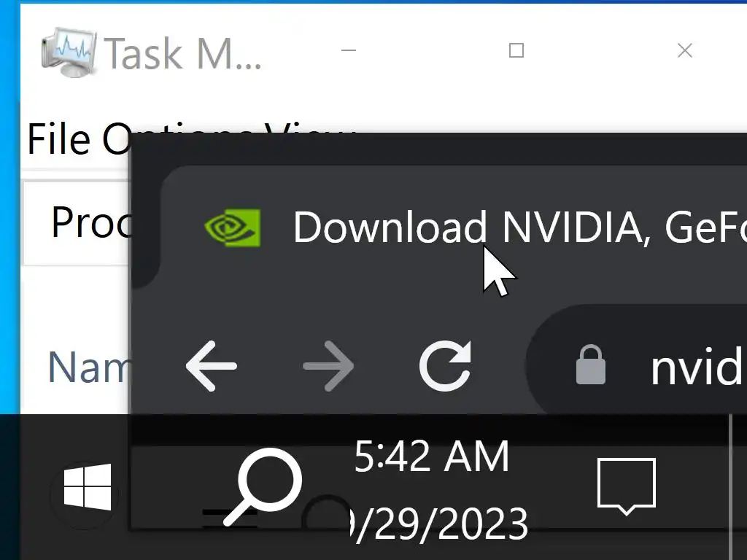Open the File menu in Task Manager

(x=58, y=139)
